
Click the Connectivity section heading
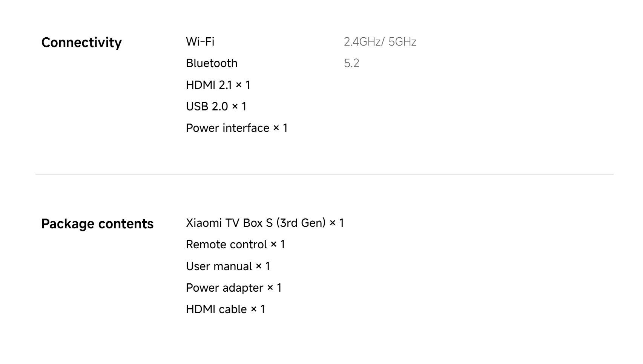tap(81, 43)
